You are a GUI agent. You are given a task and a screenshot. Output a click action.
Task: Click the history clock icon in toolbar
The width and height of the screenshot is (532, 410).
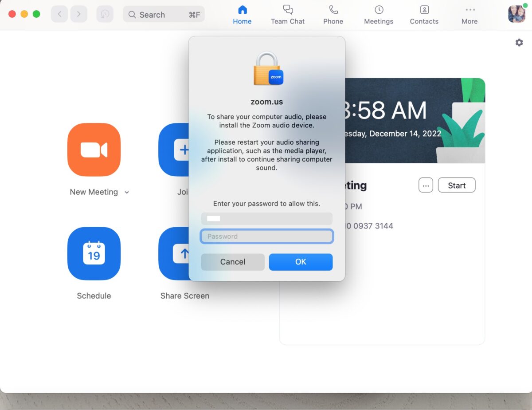105,14
